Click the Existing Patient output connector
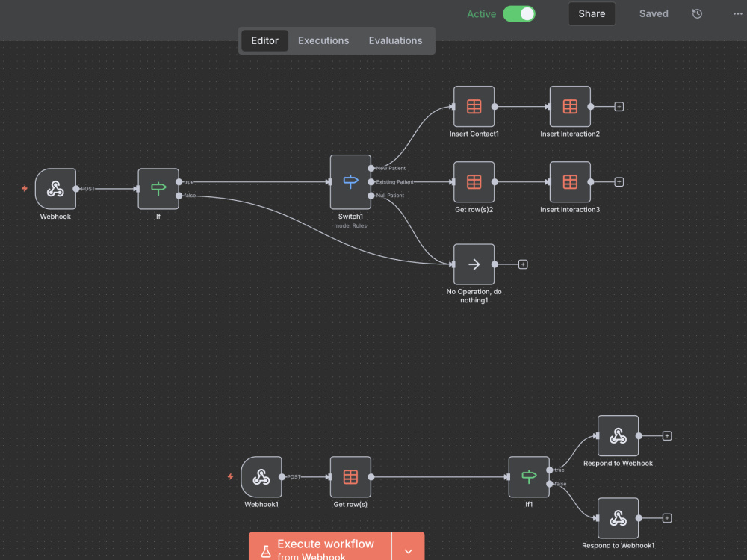The width and height of the screenshot is (747, 560). 371,182
